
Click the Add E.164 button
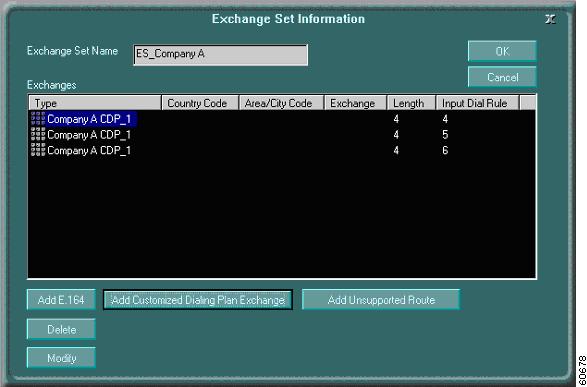pyautogui.click(x=61, y=300)
